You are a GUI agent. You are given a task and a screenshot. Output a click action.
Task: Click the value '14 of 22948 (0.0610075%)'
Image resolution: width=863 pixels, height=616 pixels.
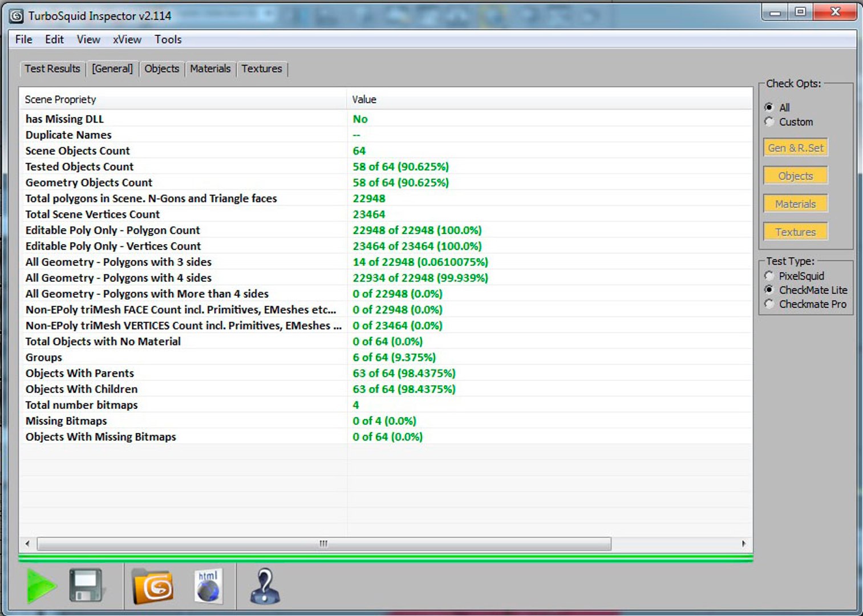(420, 262)
